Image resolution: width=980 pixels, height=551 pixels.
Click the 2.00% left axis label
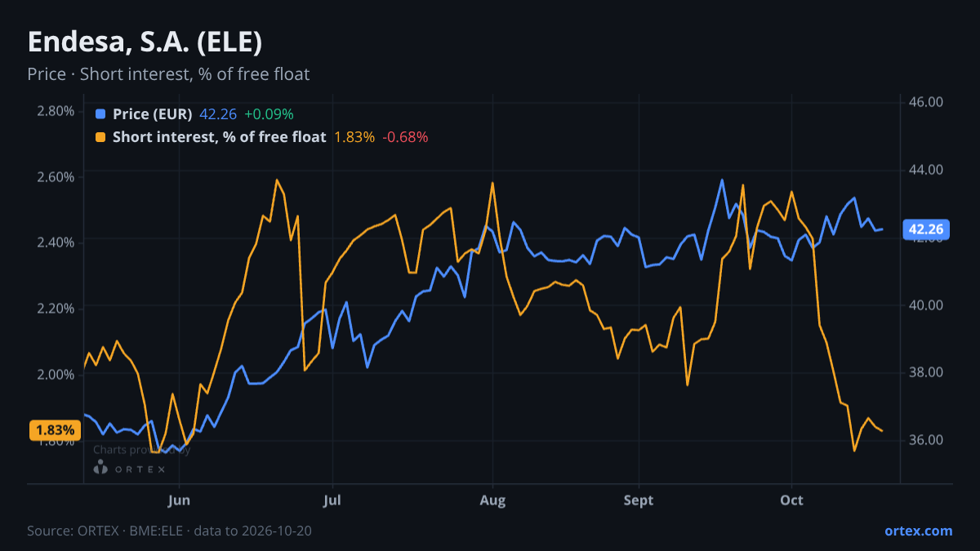coord(56,375)
